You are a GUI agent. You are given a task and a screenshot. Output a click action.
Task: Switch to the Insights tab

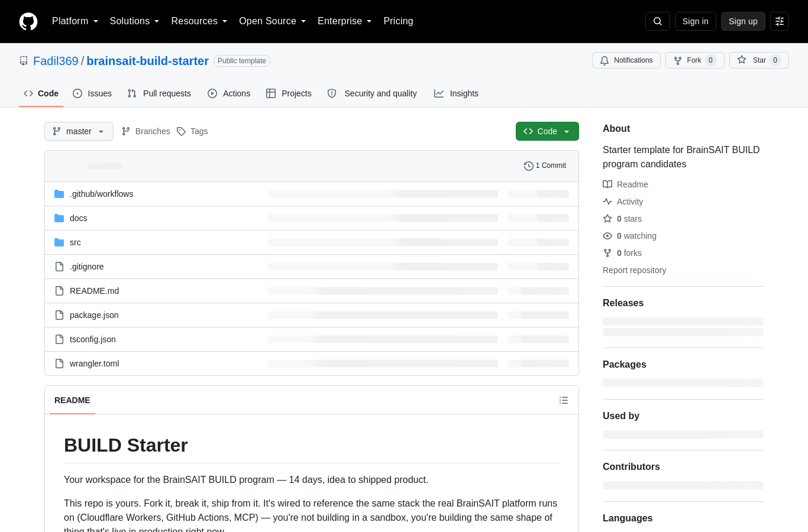tap(456, 93)
